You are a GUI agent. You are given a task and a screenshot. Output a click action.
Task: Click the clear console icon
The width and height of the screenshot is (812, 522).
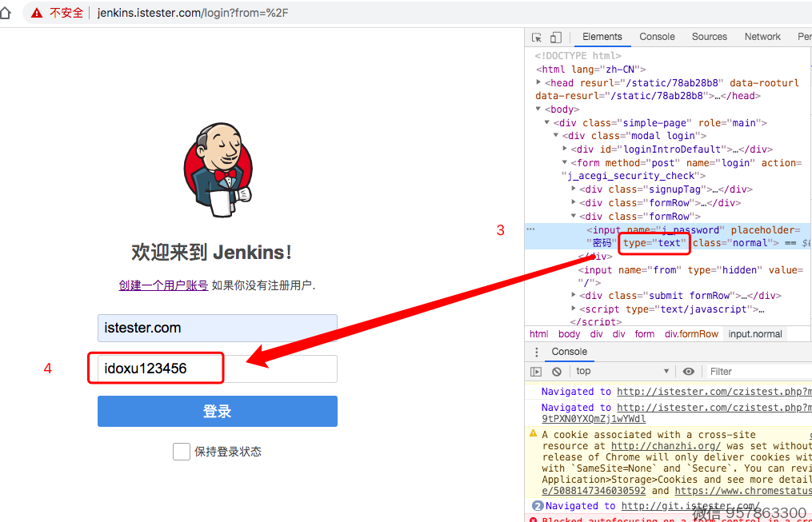[557, 371]
